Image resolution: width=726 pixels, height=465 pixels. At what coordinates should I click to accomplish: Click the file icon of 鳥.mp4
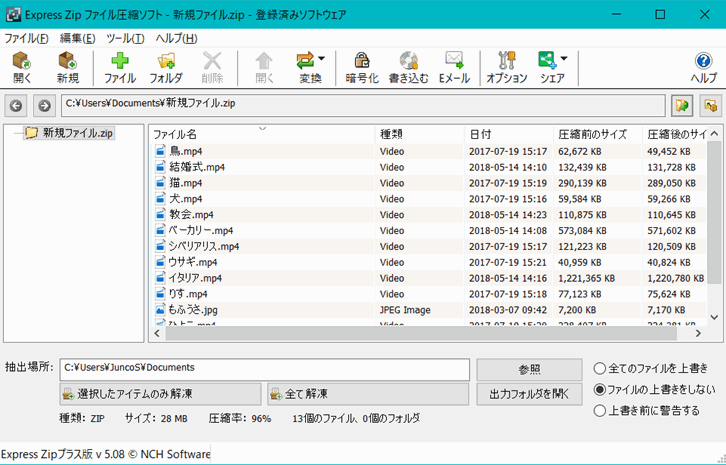(x=160, y=151)
